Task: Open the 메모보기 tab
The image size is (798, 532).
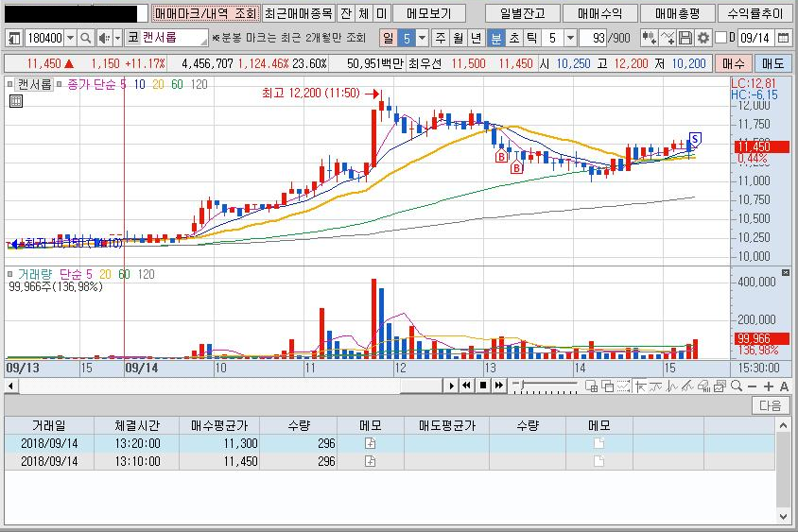Action: [x=429, y=13]
